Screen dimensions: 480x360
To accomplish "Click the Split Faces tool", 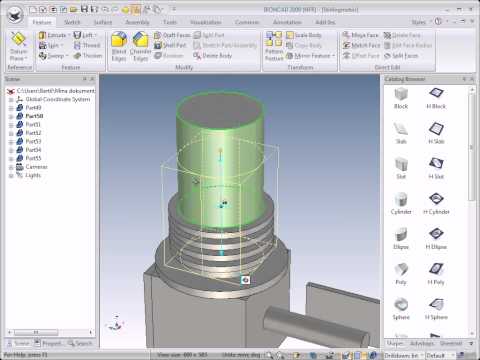I will pyautogui.click(x=401, y=56).
